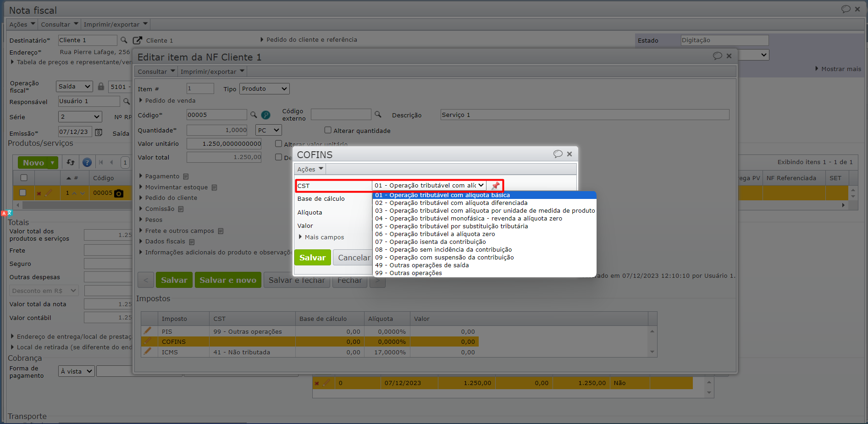Choose option 04 monofásica revenda alíquota zero
This screenshot has height=424, width=868.
tap(484, 219)
